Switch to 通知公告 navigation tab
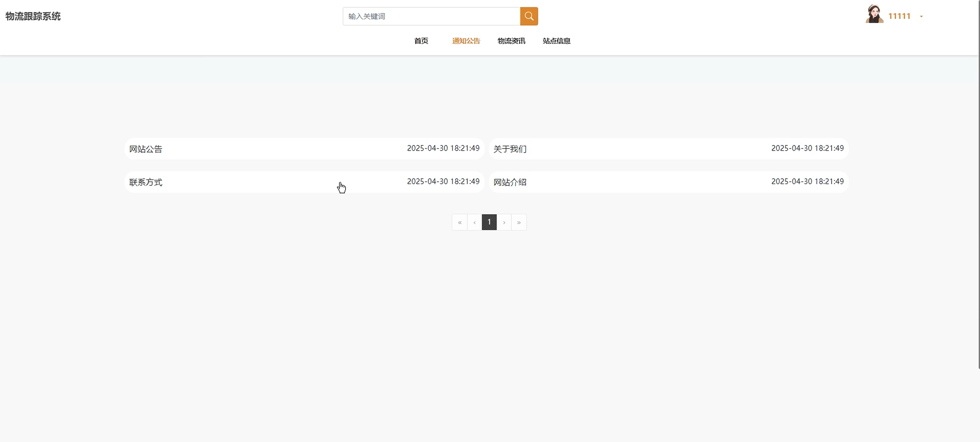The image size is (980, 442). [x=466, y=41]
